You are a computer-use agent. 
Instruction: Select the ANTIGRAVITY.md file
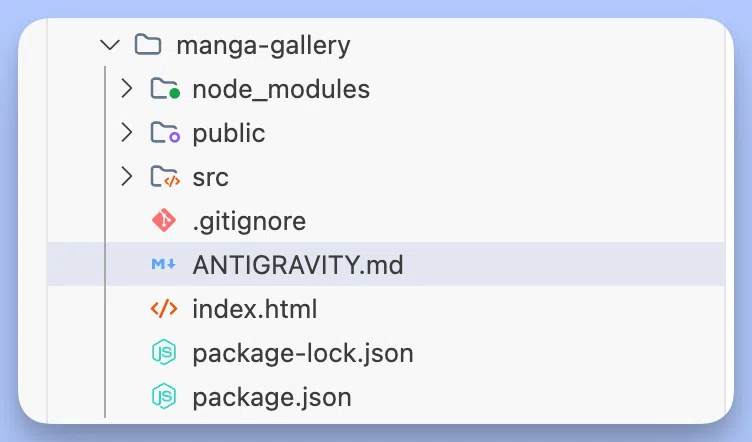[386, 264]
